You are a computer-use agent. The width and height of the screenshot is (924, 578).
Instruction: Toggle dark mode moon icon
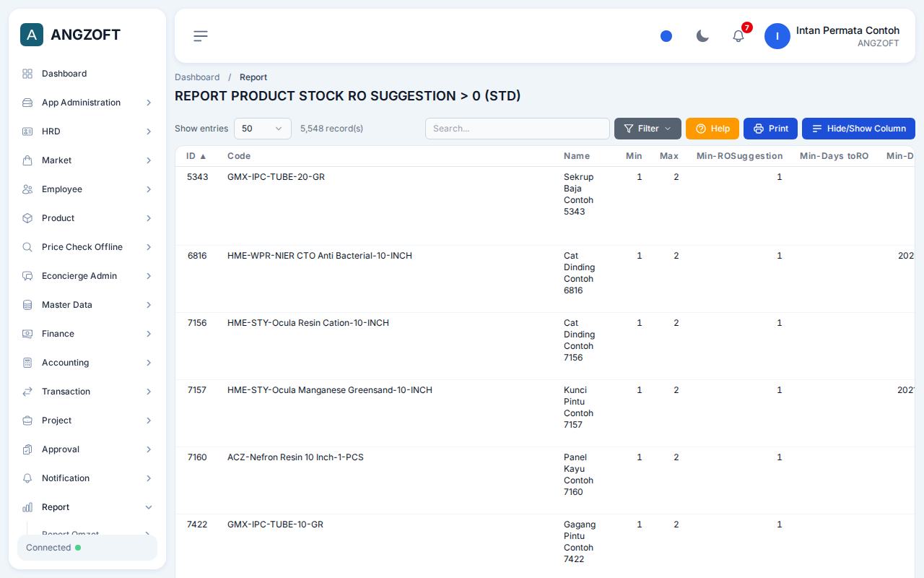702,36
